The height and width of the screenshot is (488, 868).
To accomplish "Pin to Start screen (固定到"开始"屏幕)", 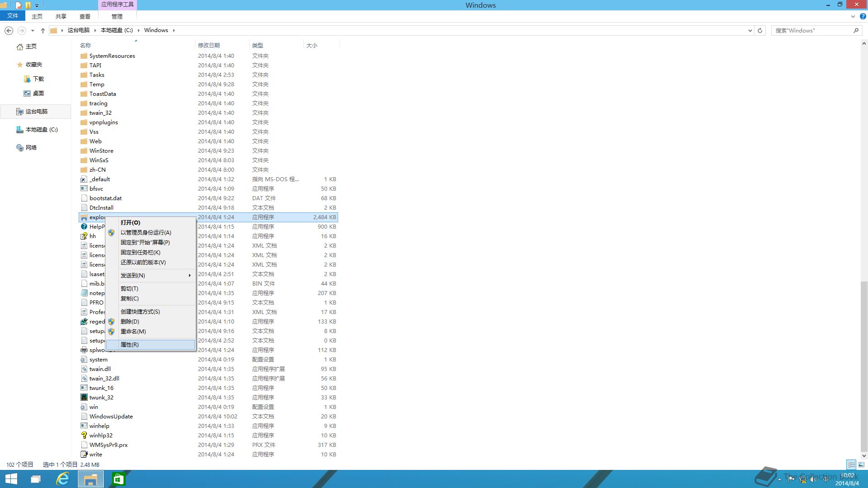I will [151, 243].
